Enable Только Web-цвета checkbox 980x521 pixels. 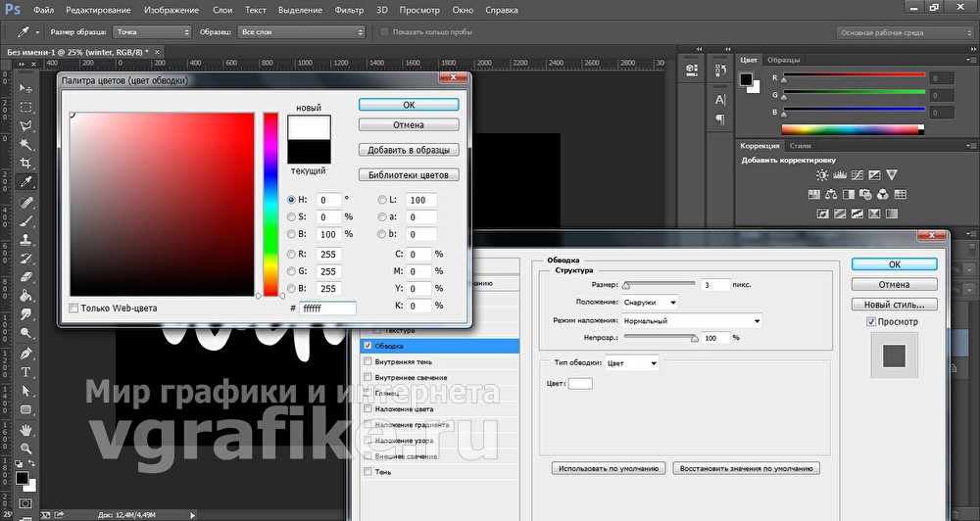tap(73, 308)
